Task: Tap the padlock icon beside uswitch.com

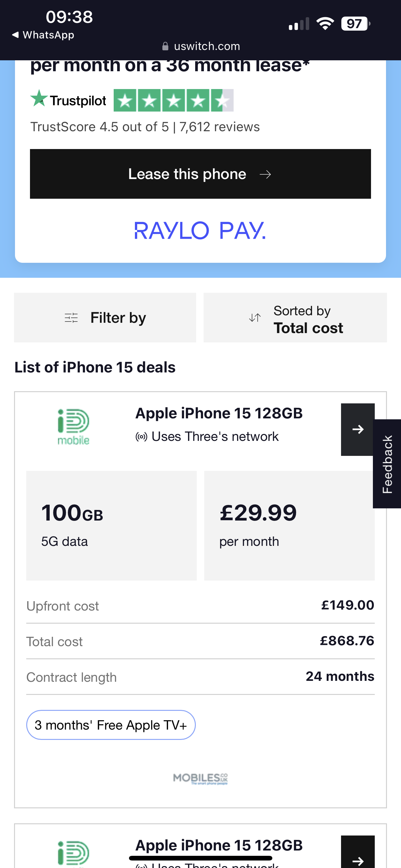Action: [165, 46]
